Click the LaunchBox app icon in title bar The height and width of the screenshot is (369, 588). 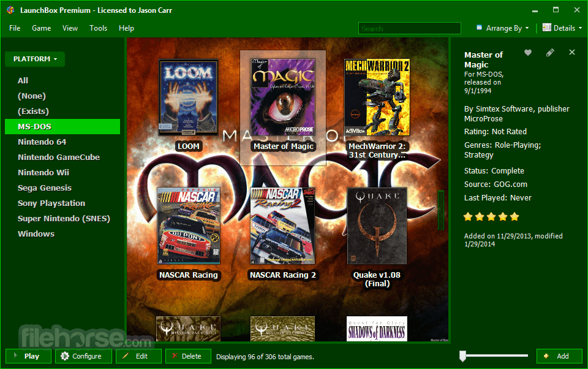(10, 10)
